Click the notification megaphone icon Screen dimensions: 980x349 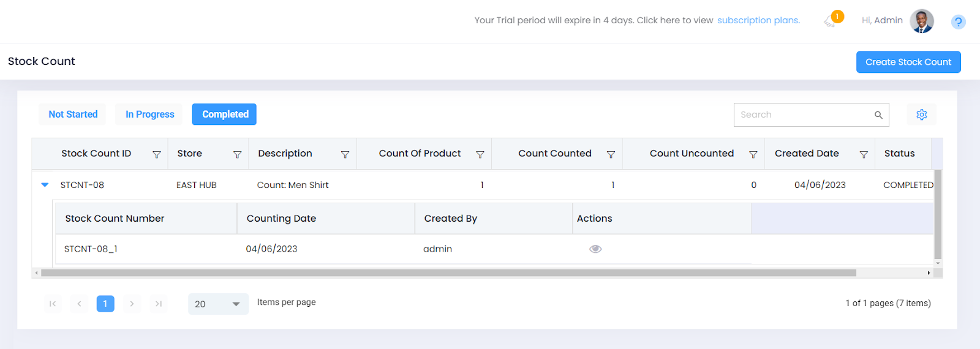point(830,22)
